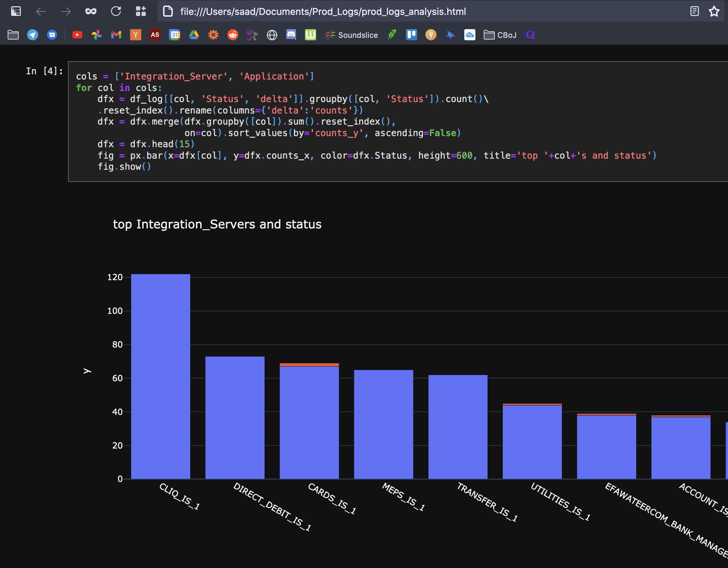
Task: Open the Google Drive bookmark
Action: (x=194, y=35)
